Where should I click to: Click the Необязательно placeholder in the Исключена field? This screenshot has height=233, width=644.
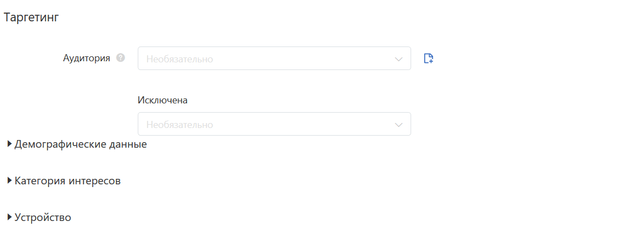coord(179,125)
